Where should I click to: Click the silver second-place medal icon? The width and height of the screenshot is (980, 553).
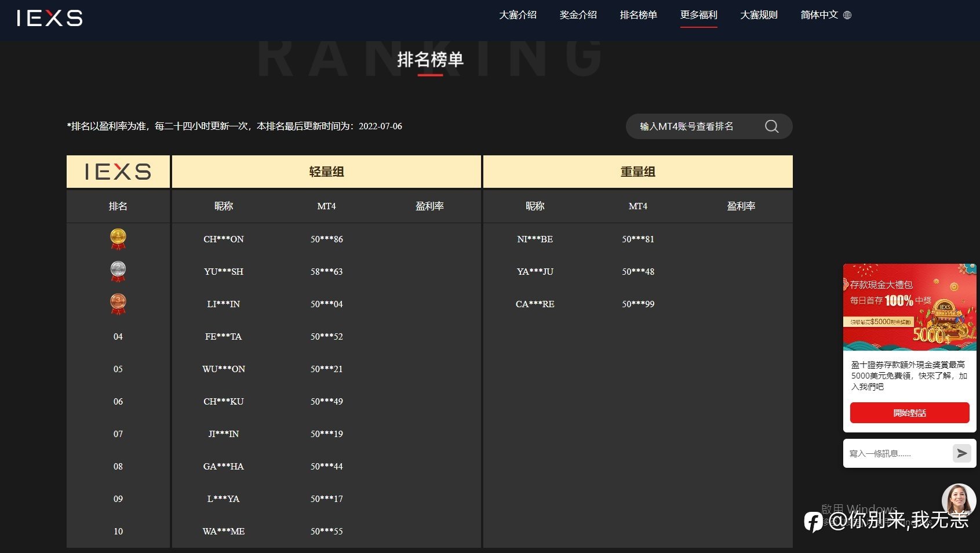coord(118,271)
